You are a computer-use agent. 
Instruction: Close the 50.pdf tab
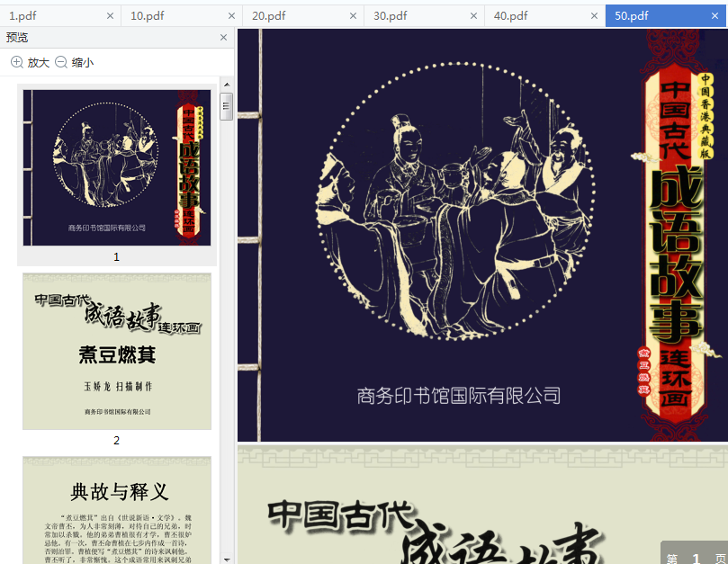715,16
